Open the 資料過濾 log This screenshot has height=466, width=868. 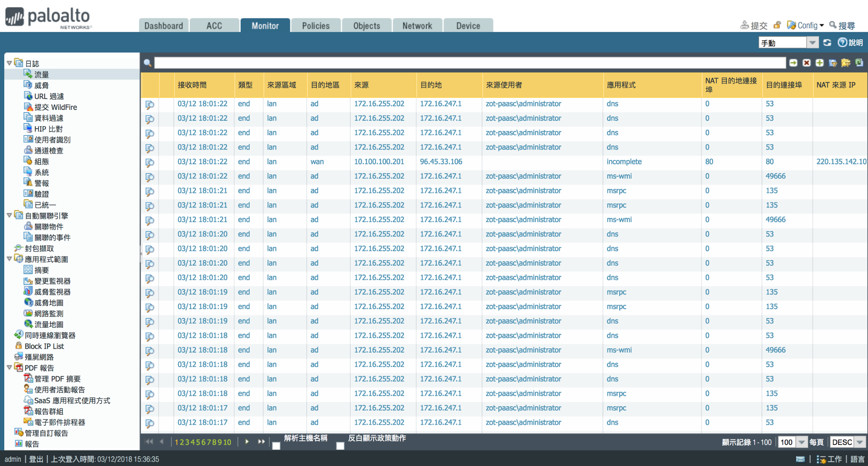coord(49,118)
